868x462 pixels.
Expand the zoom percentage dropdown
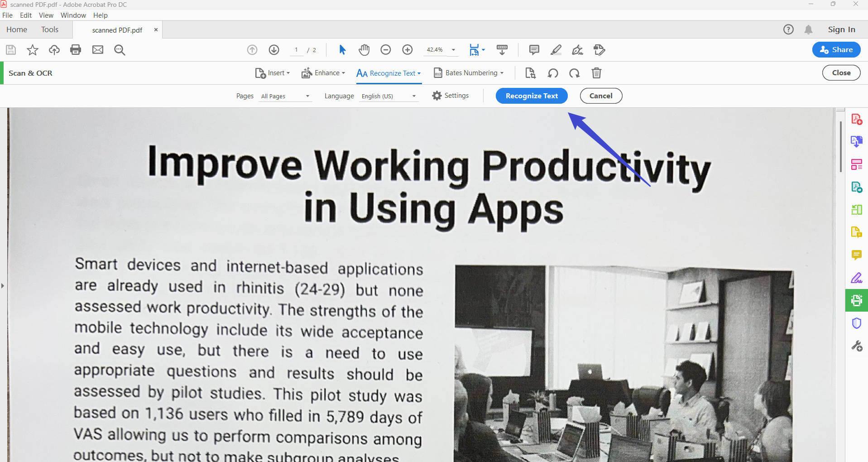pos(453,50)
